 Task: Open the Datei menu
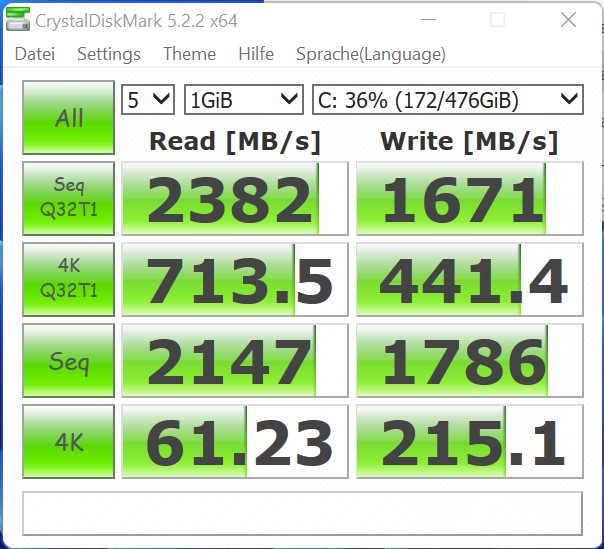pos(35,54)
